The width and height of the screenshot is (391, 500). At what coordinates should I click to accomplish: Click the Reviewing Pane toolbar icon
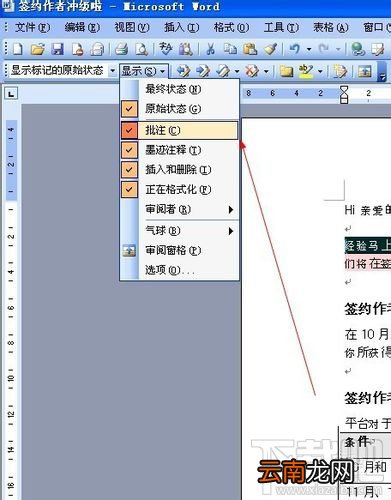point(365,71)
